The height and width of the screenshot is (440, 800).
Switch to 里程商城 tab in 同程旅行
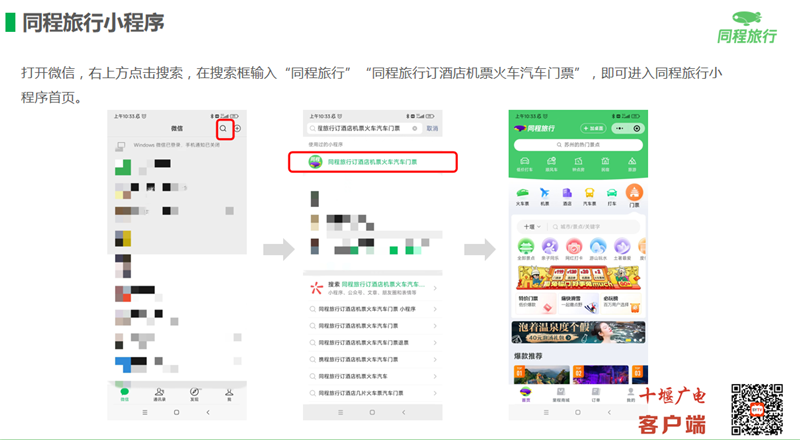coord(560,395)
